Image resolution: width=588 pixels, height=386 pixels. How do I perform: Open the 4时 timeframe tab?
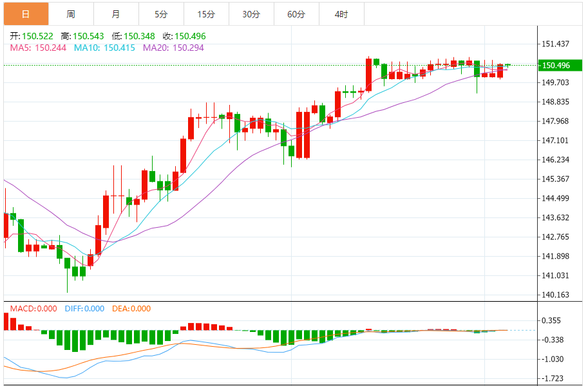point(341,14)
